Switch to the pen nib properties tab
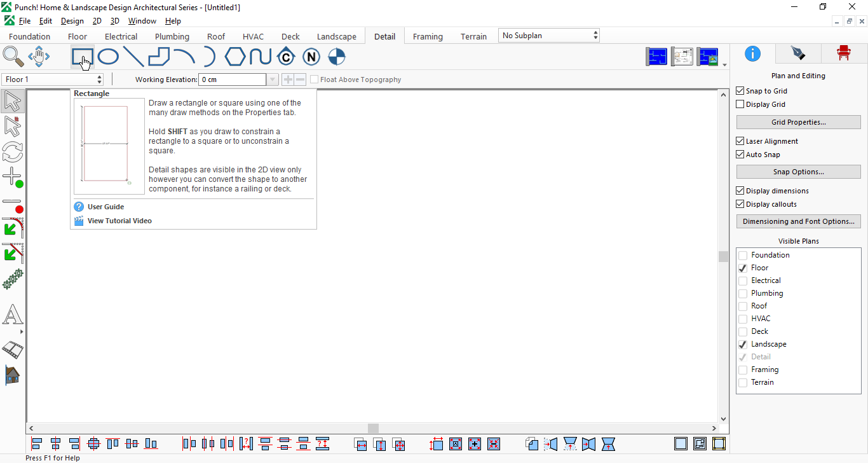Screen dimensions: 868x463 798,53
